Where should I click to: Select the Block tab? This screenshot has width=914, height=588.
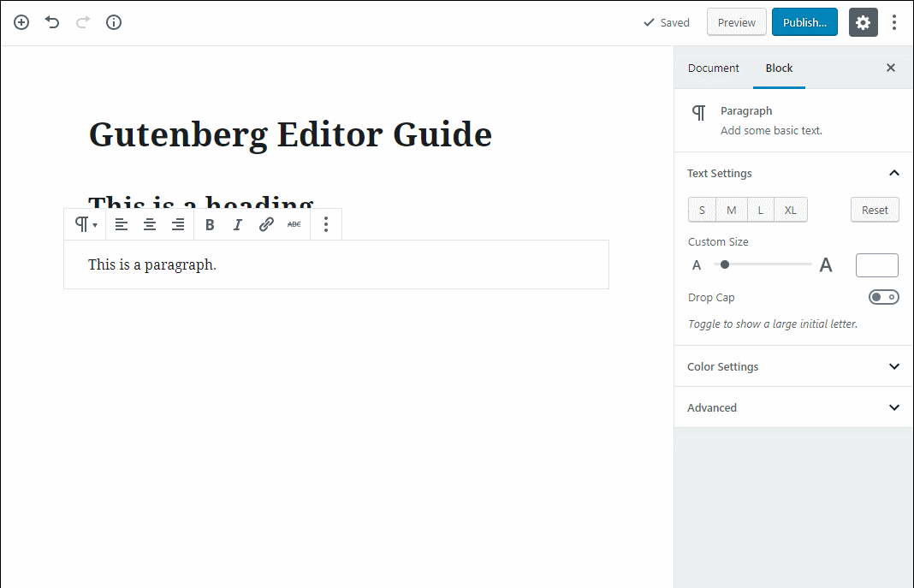(x=779, y=68)
